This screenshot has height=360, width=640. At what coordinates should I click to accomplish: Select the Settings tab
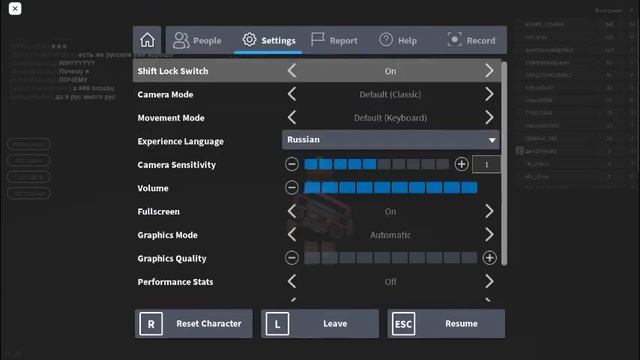pyautogui.click(x=269, y=40)
